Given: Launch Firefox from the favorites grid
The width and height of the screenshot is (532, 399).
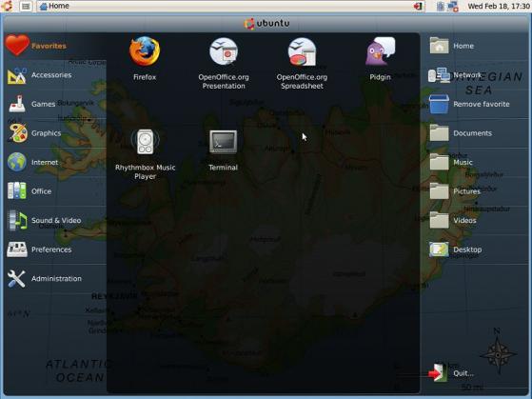Looking at the screenshot, I should point(145,58).
